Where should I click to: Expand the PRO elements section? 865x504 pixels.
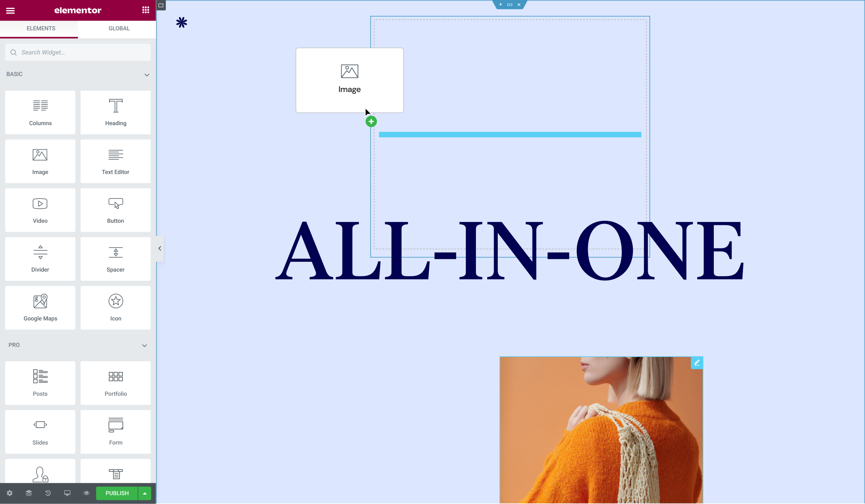[144, 345]
